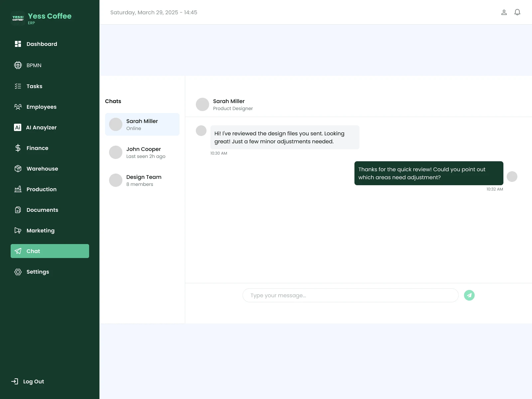The height and width of the screenshot is (399, 532).
Task: Select Sarah Miller in the chat list
Action: [x=142, y=124]
